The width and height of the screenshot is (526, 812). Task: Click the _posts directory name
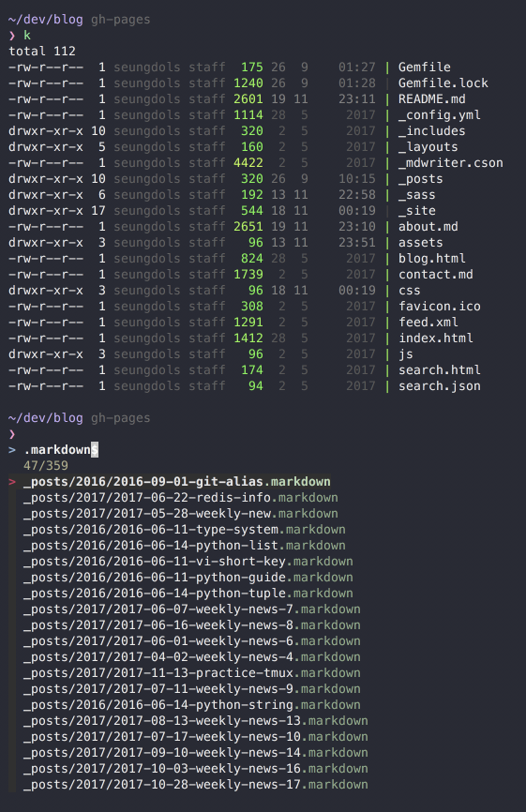click(421, 179)
